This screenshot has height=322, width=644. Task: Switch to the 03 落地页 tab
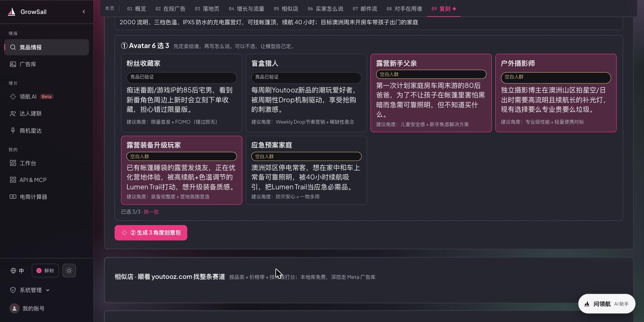[207, 9]
